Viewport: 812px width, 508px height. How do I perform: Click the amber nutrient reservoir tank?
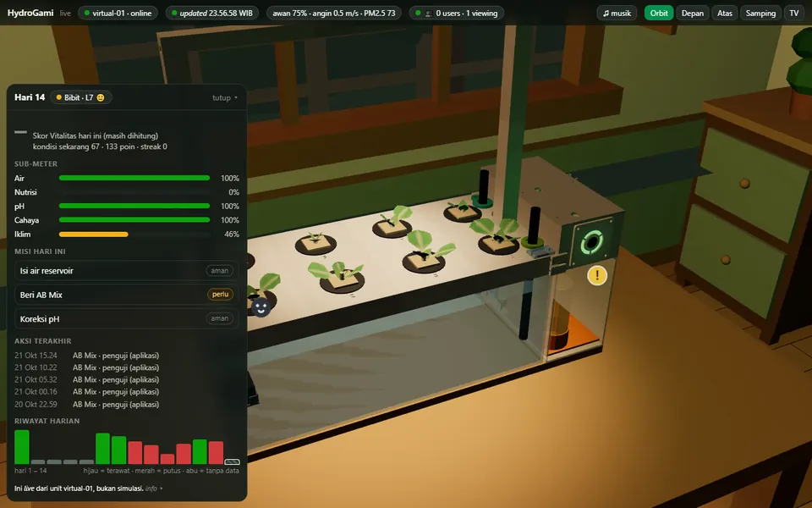[559, 325]
